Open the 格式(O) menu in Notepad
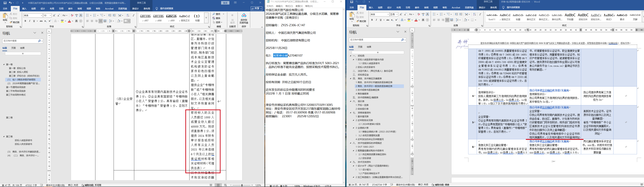644x187 pixels. tap(289, 6)
